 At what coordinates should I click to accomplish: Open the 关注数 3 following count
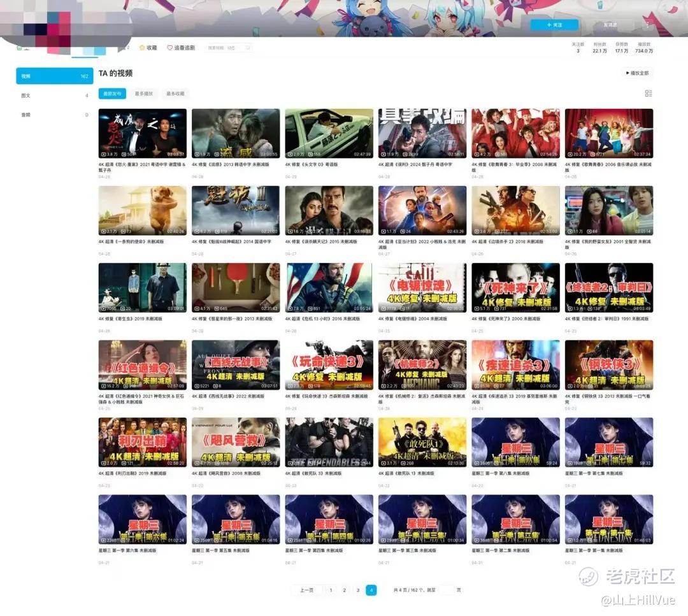pyautogui.click(x=578, y=47)
